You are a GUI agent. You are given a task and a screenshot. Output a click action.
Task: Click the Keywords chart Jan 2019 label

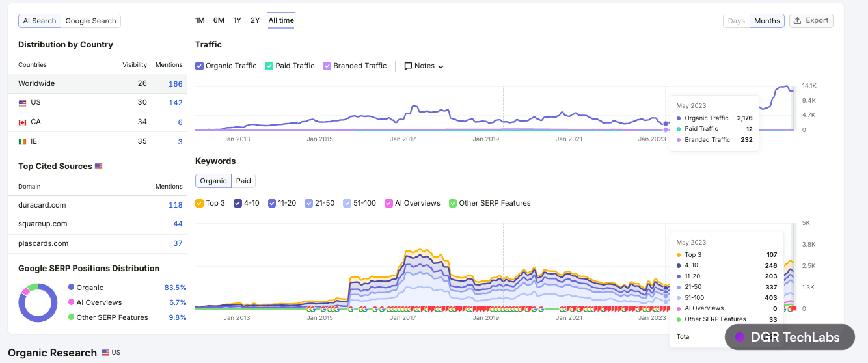pos(486,317)
